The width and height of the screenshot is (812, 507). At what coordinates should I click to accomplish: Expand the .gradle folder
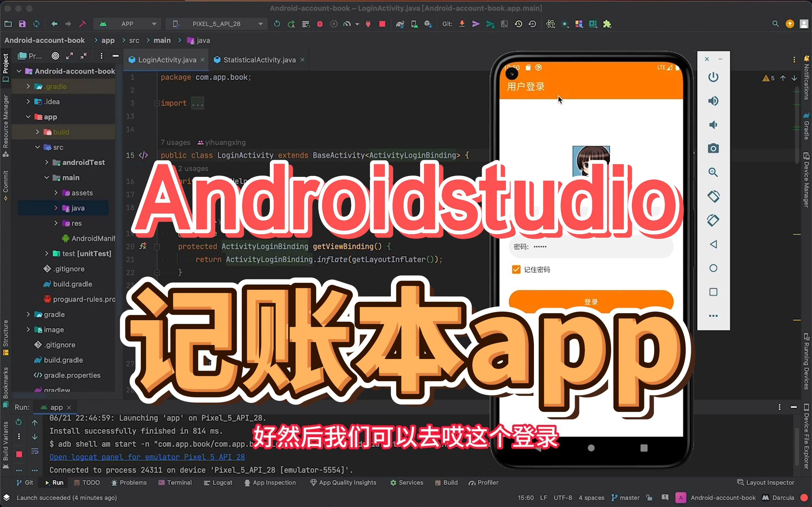click(x=28, y=86)
